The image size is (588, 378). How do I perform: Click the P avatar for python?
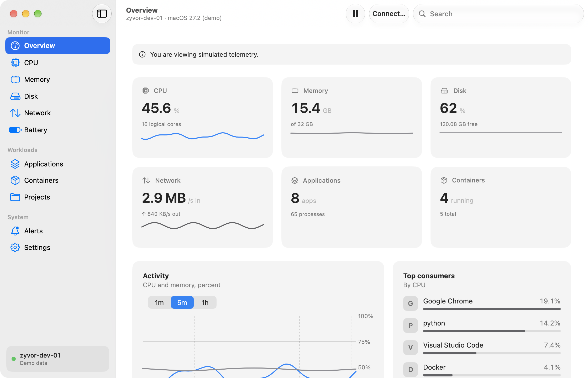(x=411, y=325)
